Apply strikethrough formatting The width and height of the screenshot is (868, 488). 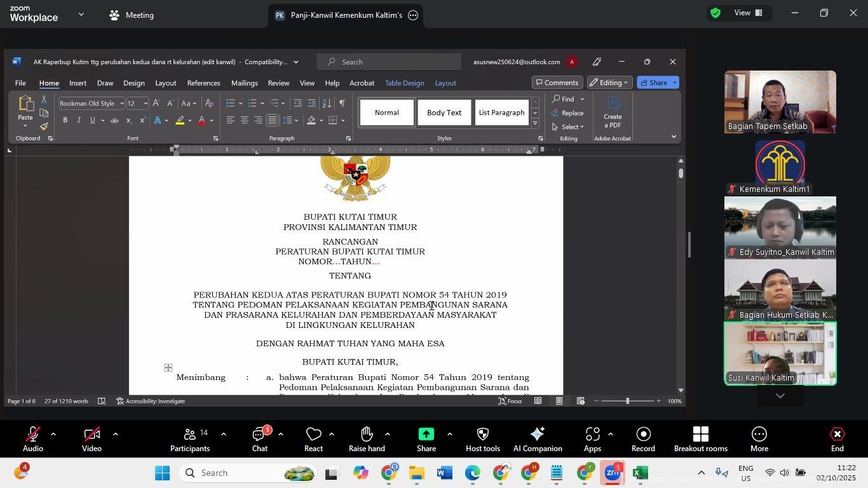tap(114, 120)
